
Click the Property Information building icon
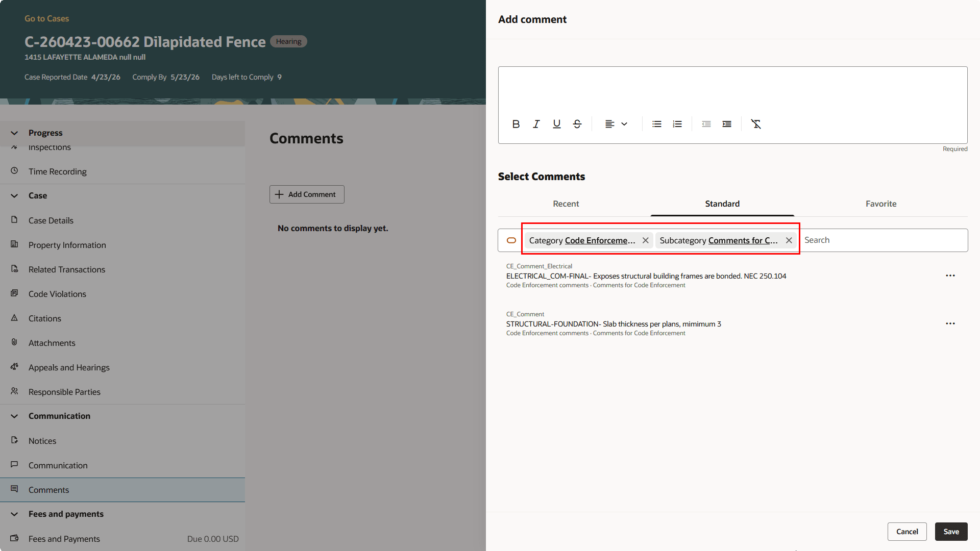[14, 244]
